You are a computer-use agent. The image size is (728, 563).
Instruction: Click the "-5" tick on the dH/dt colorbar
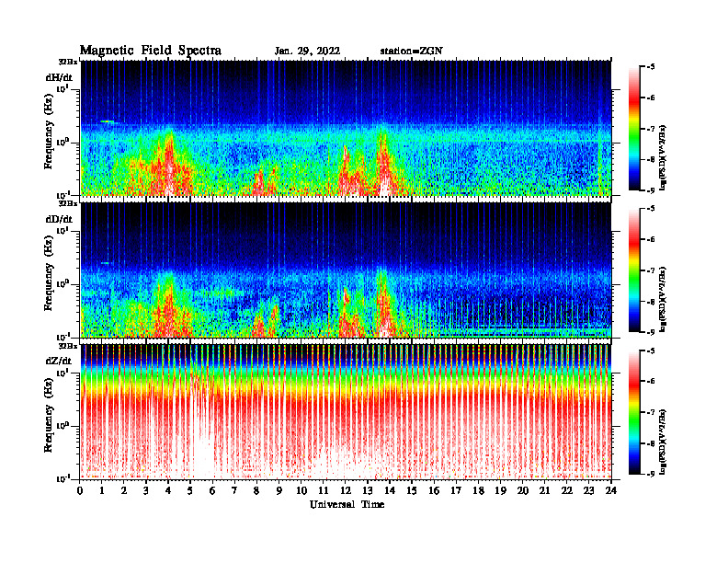[x=651, y=67]
